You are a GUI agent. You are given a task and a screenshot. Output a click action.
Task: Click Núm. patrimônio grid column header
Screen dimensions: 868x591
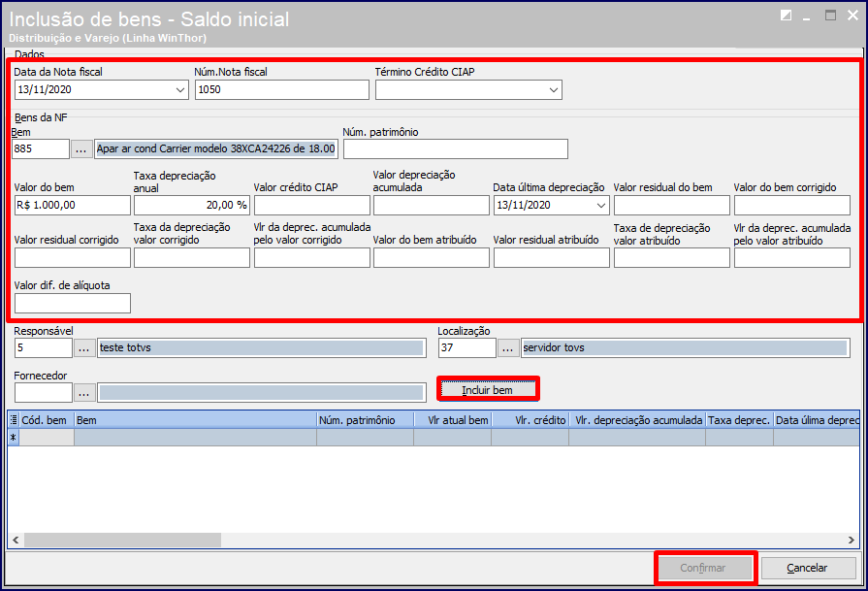366,420
